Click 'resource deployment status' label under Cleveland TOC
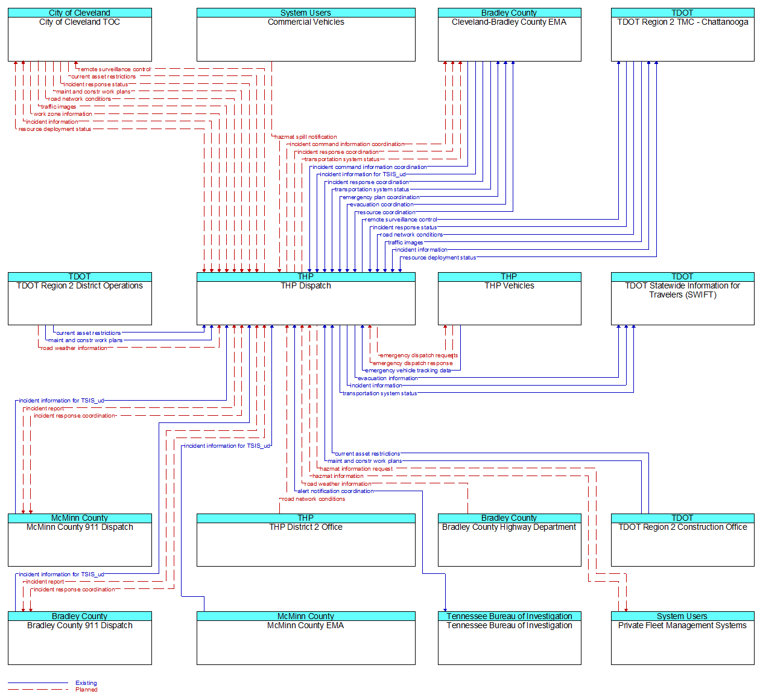The width and height of the screenshot is (760, 700). (55, 129)
